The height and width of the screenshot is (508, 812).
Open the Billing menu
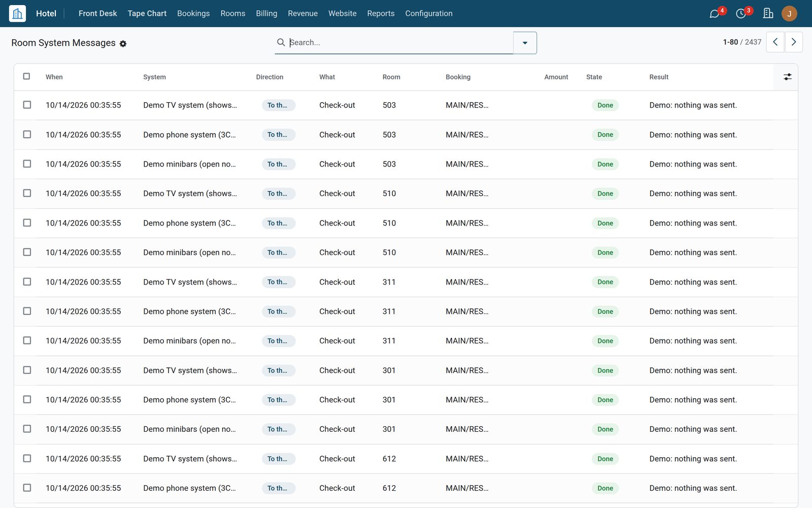[266, 13]
